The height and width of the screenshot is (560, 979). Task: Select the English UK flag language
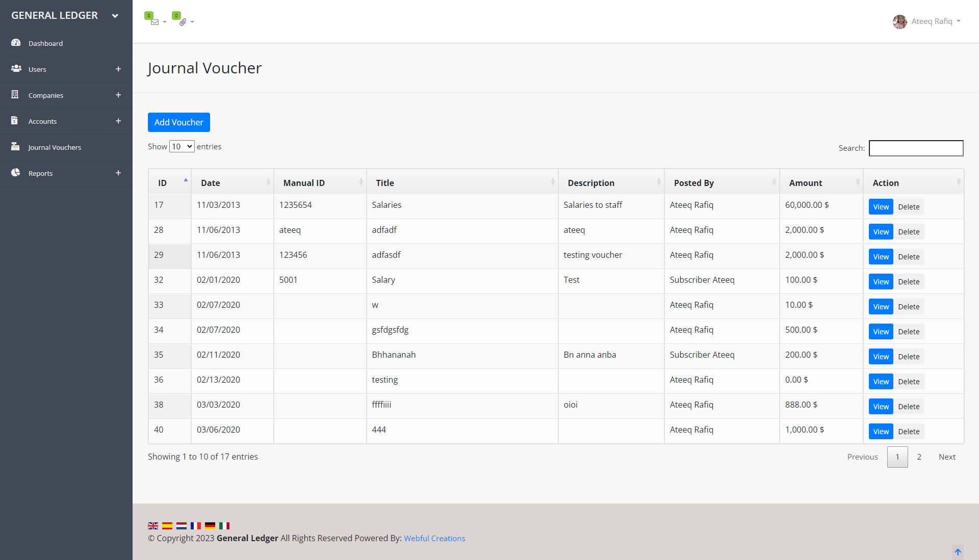coord(153,526)
